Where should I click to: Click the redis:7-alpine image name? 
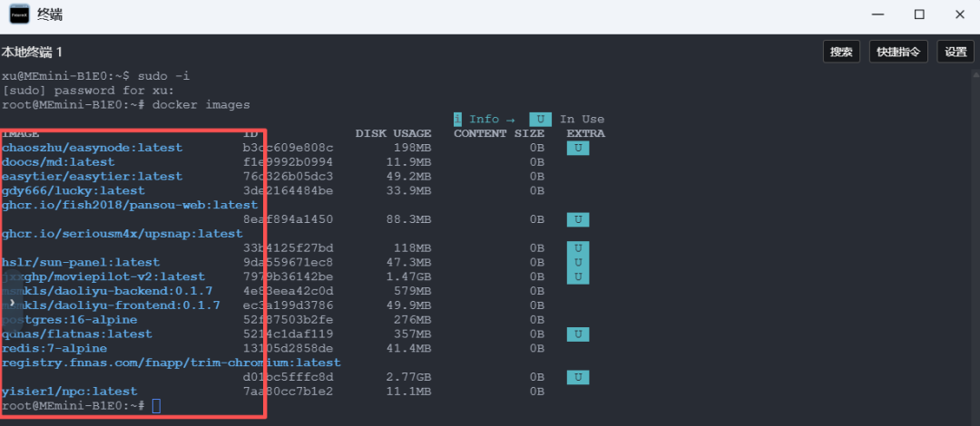(54, 349)
